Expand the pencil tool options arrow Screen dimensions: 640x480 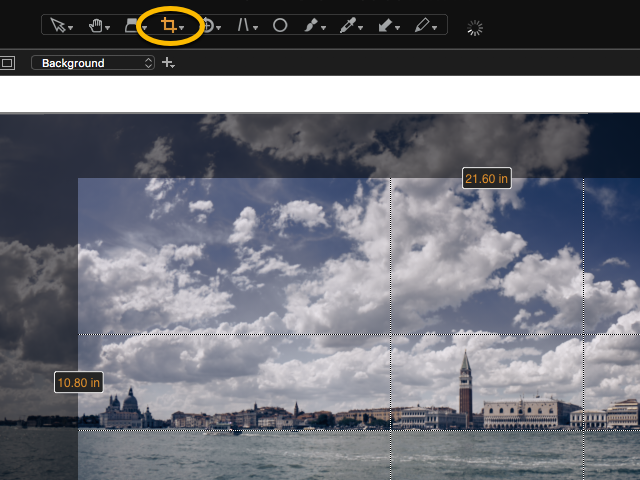435,28
